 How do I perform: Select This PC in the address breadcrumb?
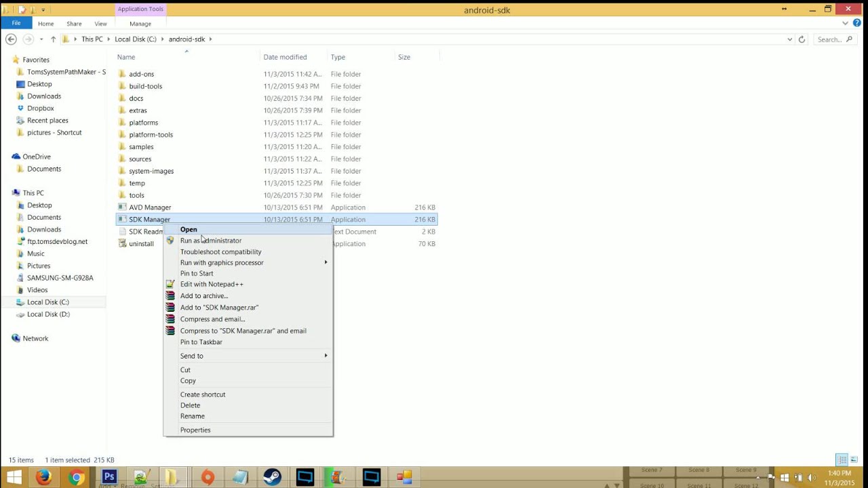pyautogui.click(x=92, y=39)
